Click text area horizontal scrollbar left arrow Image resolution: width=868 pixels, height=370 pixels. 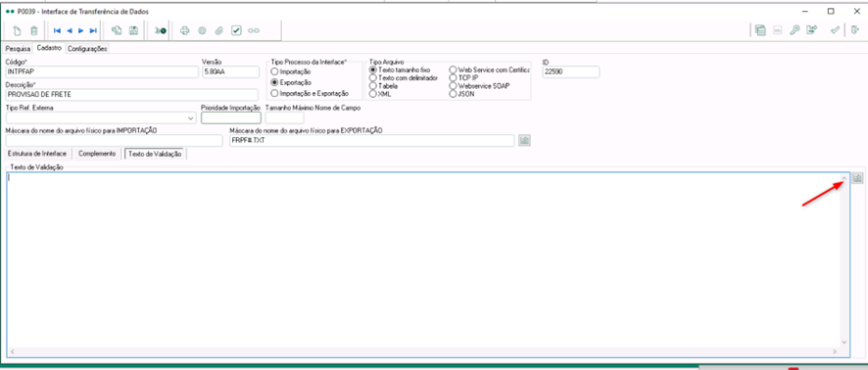pyautogui.click(x=12, y=351)
